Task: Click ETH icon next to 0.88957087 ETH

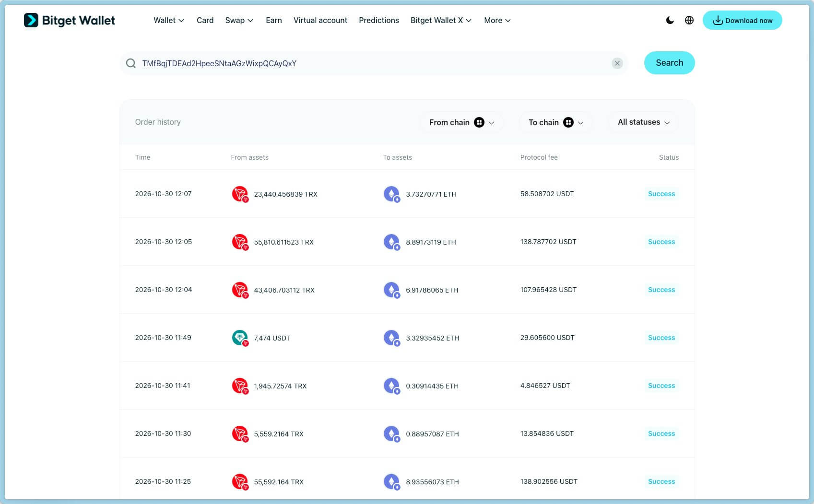Action: (392, 434)
